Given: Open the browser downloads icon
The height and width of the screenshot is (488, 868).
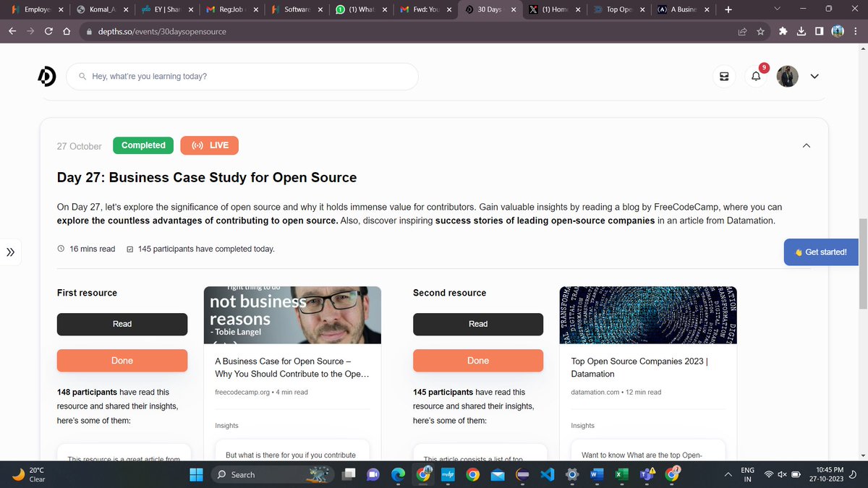Looking at the screenshot, I should coord(801,32).
